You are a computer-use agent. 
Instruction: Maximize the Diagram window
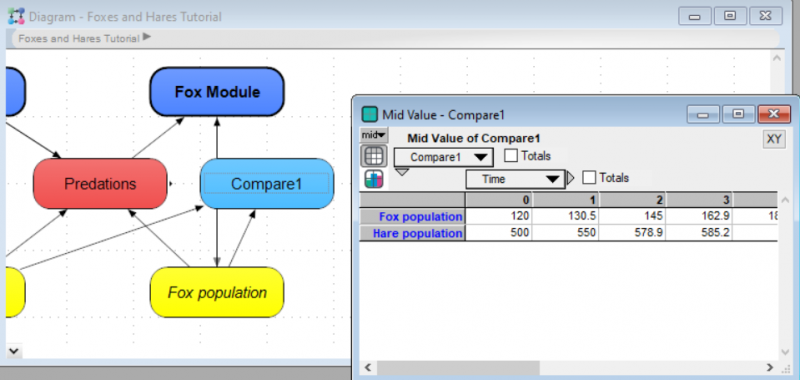[x=730, y=16]
